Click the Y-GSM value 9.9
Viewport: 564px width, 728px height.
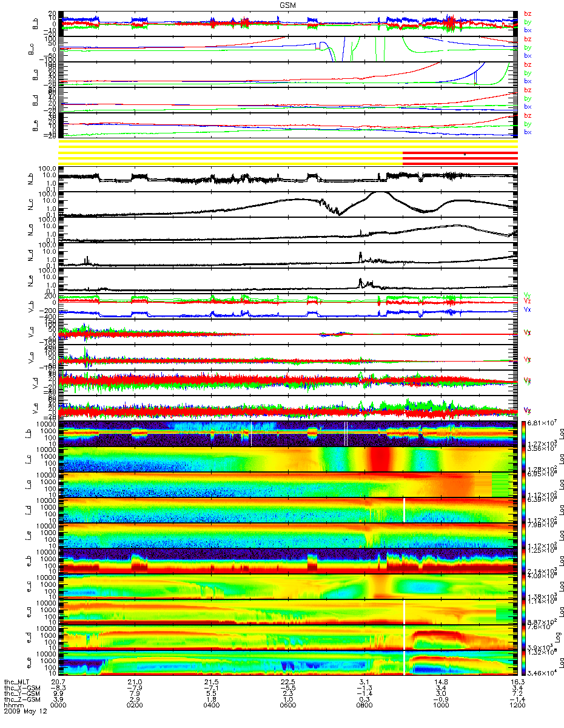point(58,695)
